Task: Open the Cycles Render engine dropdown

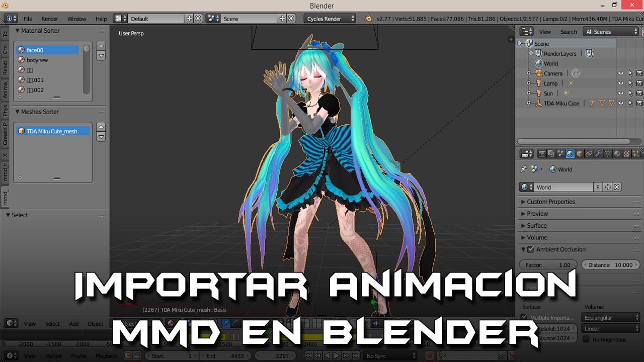Action: pos(330,19)
